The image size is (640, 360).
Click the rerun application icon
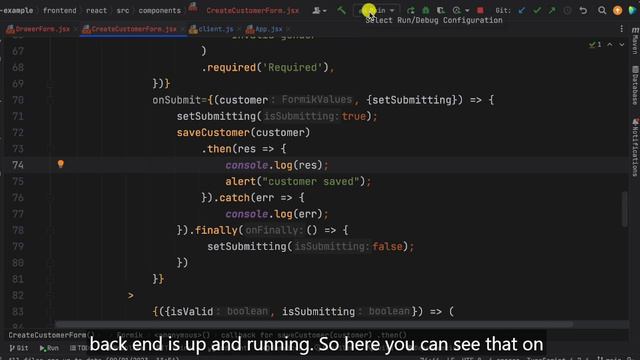point(410,10)
